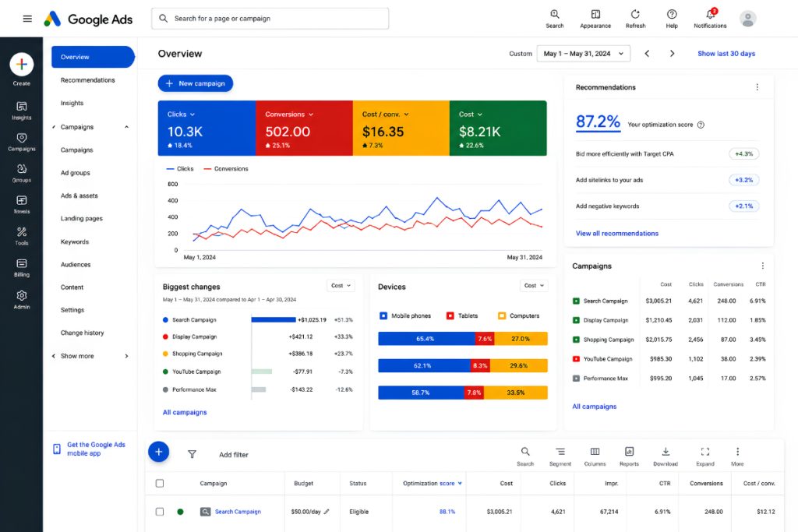Get the Google Ads mobile app
The height and width of the screenshot is (532, 798).
click(x=90, y=449)
